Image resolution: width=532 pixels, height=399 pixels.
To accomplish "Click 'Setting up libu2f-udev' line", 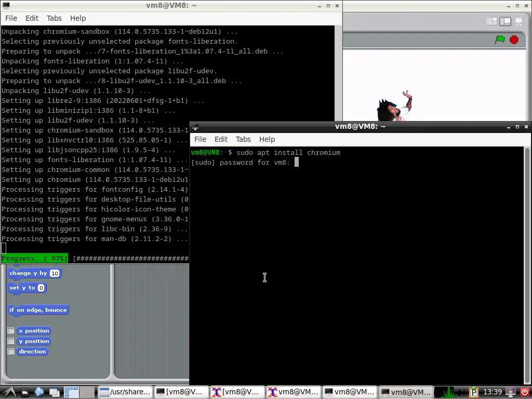I will (x=78, y=121).
